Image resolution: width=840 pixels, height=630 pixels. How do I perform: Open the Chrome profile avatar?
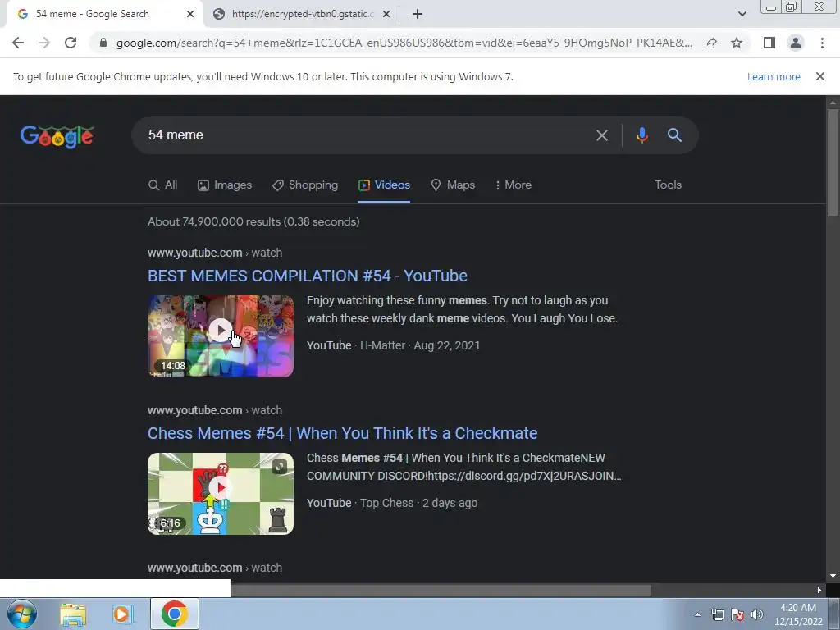[x=796, y=43]
